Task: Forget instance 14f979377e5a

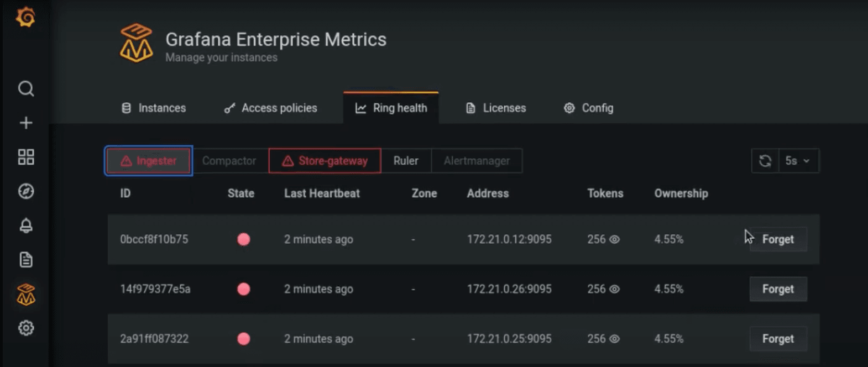Action: click(778, 289)
